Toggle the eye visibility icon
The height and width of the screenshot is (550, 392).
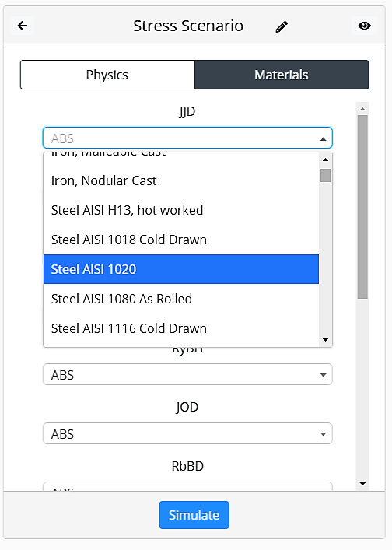[x=364, y=26]
